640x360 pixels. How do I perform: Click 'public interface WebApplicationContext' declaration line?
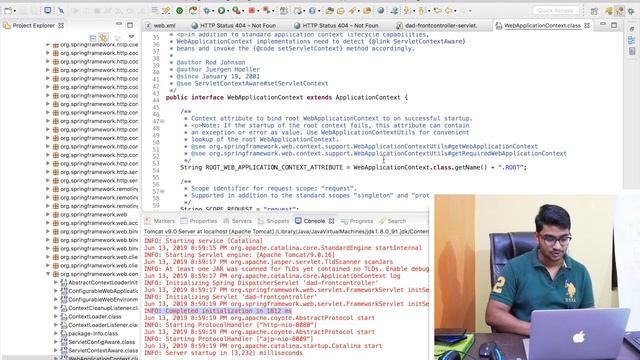287,98
